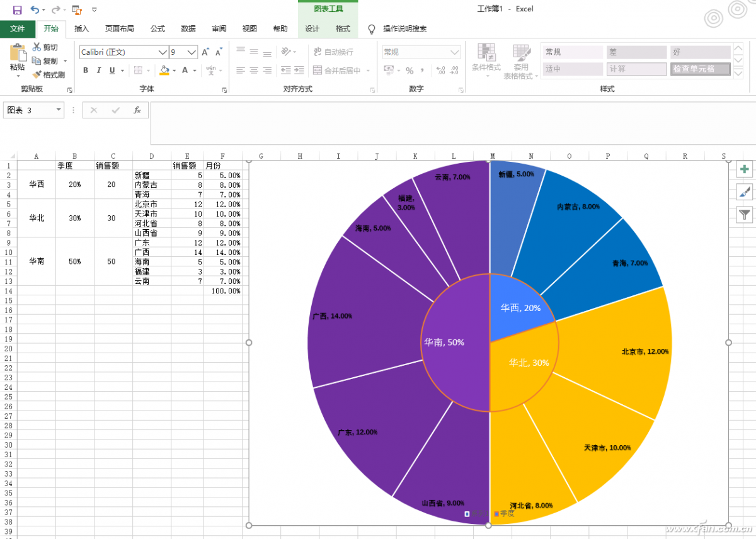Toggle Underline formatting
This screenshot has height=539, width=756.
(x=112, y=71)
